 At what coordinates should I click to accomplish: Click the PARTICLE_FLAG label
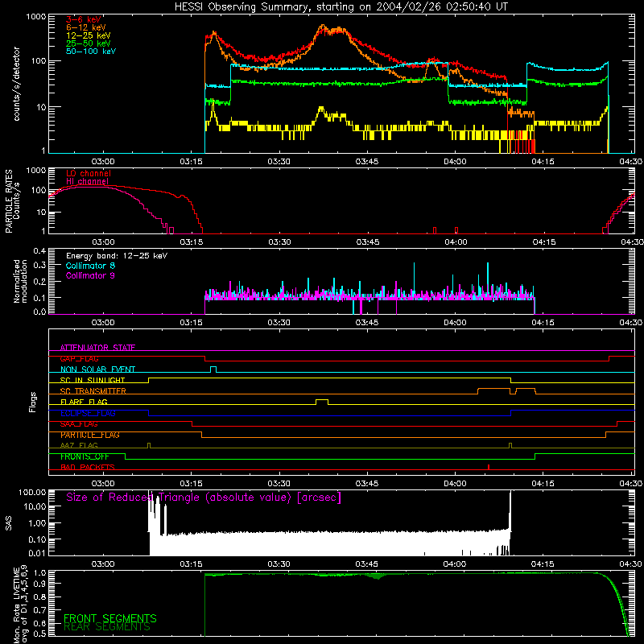[x=90, y=435]
